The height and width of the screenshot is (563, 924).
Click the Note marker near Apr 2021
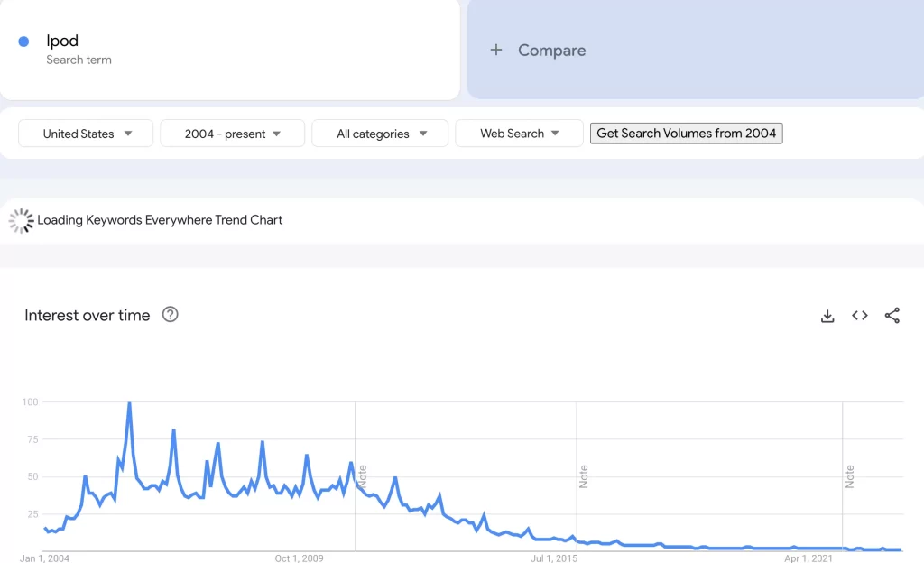tap(850, 476)
